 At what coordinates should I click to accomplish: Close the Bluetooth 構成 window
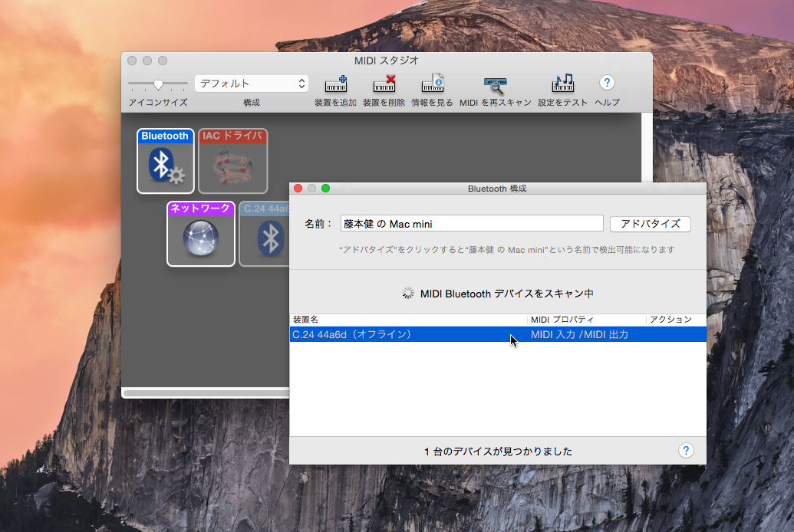[x=298, y=189]
